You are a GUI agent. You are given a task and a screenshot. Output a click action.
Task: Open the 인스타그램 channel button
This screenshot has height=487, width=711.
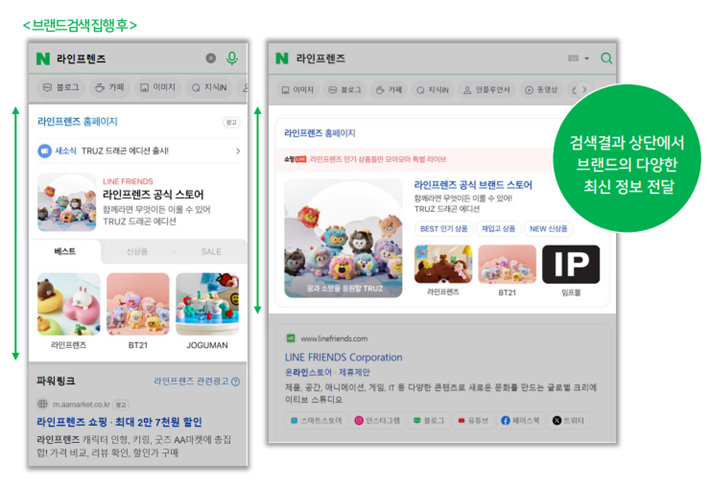click(x=377, y=420)
